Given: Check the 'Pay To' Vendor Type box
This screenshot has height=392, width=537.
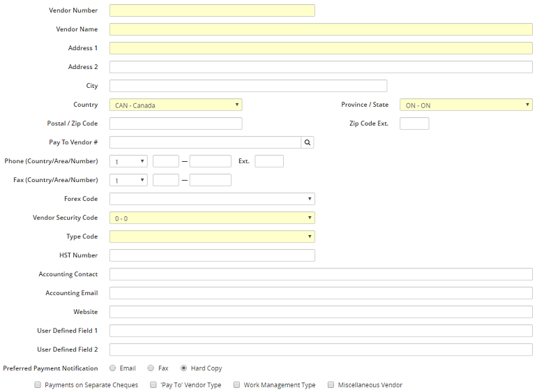Looking at the screenshot, I should pyautogui.click(x=153, y=385).
